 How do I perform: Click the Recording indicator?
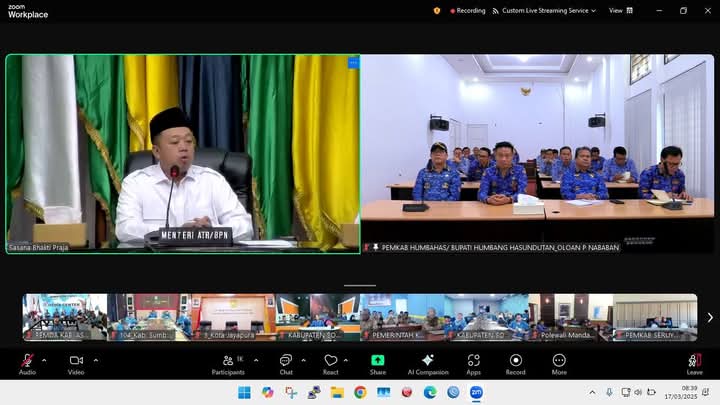click(x=468, y=11)
